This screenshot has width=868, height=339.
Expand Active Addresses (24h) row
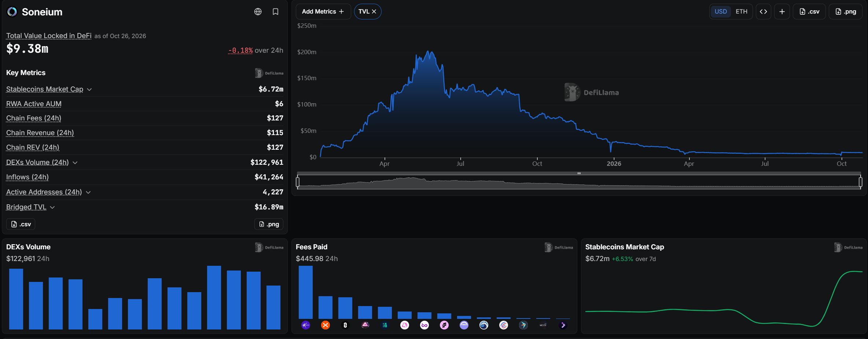click(88, 192)
